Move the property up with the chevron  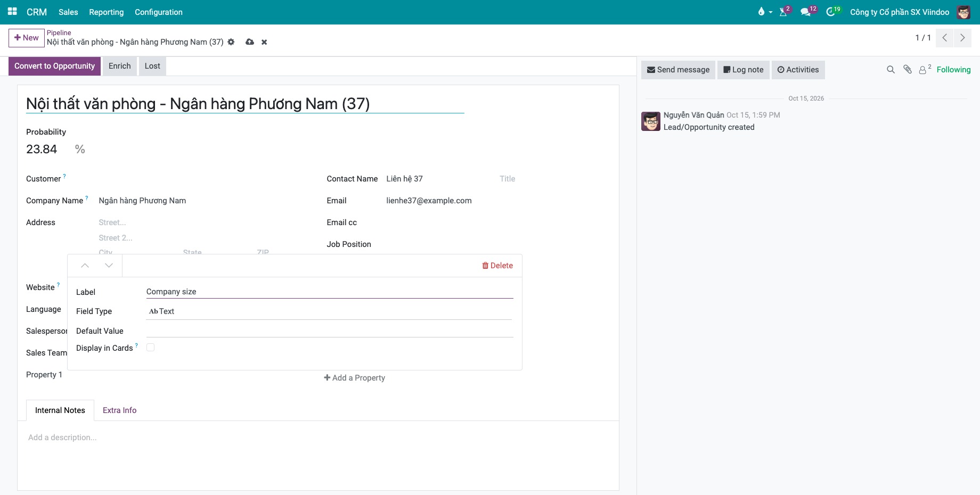pos(85,266)
